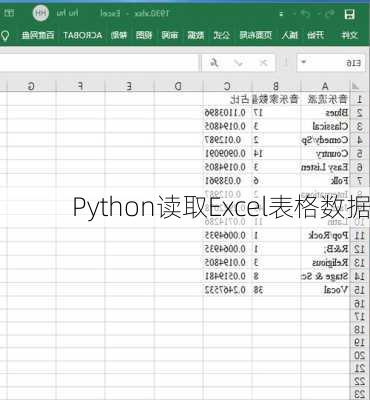
Task: Click cell with value 0.038961
Action: coord(227,181)
